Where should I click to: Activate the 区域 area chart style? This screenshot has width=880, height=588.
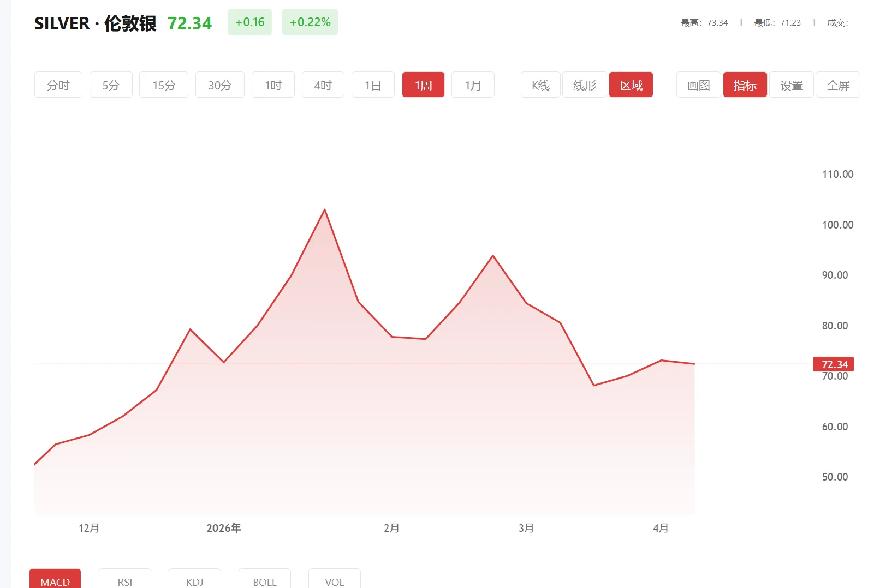point(631,85)
